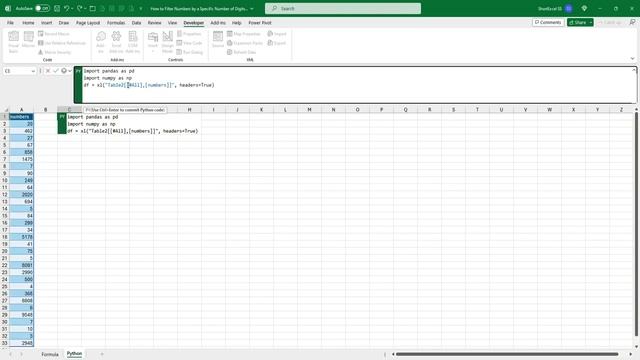Open Macro Security settings

pyautogui.click(x=55, y=52)
